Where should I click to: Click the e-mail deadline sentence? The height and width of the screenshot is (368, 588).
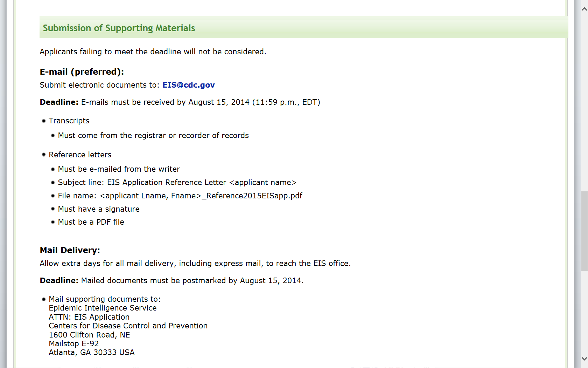click(x=180, y=102)
